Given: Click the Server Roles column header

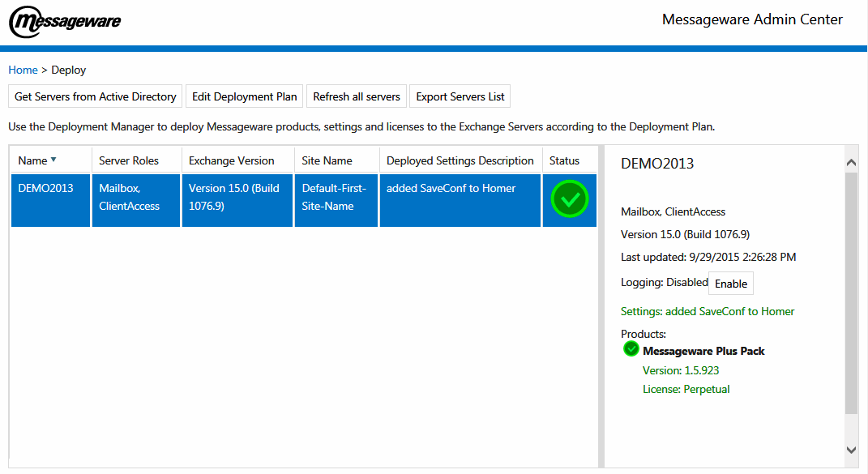Looking at the screenshot, I should click(136, 160).
